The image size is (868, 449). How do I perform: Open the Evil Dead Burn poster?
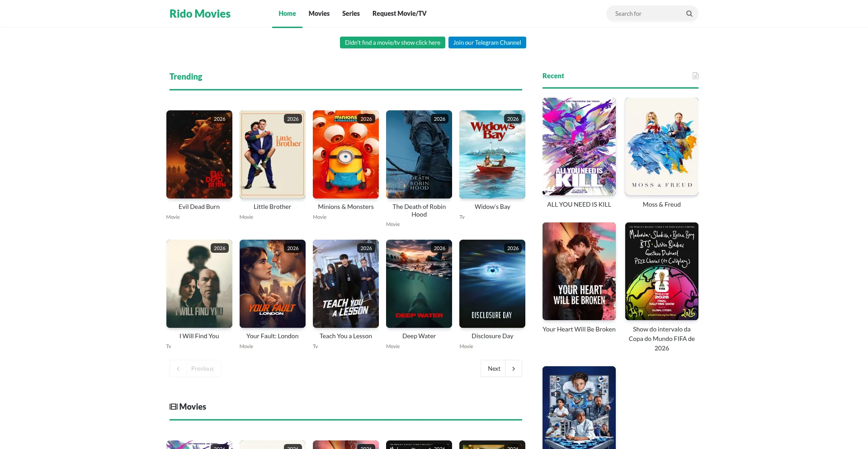point(199,154)
